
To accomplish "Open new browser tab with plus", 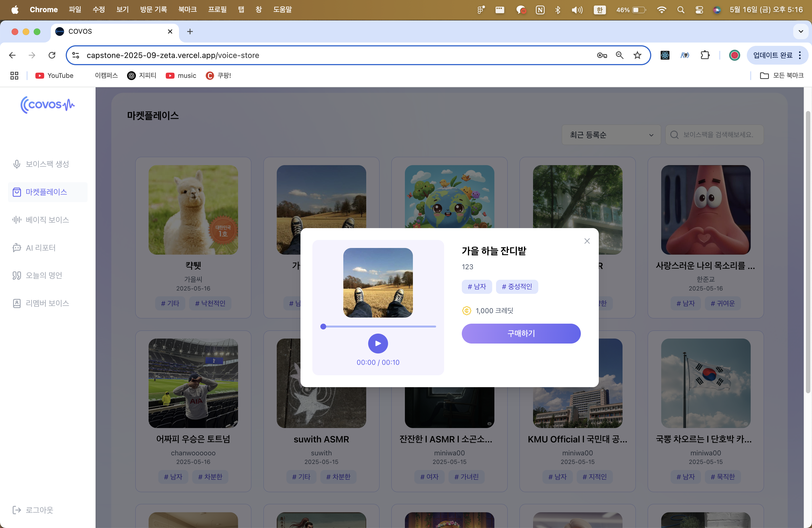I will pos(190,31).
